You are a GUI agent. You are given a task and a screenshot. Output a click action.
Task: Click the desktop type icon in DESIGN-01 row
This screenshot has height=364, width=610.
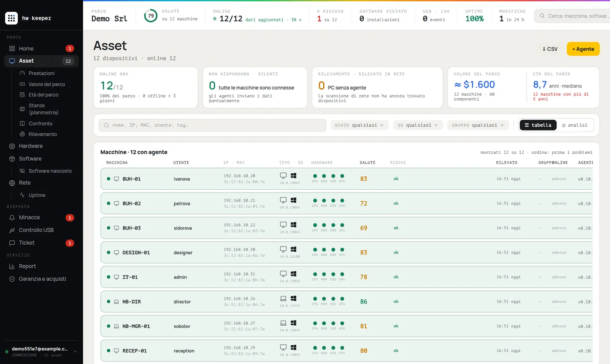point(283,249)
